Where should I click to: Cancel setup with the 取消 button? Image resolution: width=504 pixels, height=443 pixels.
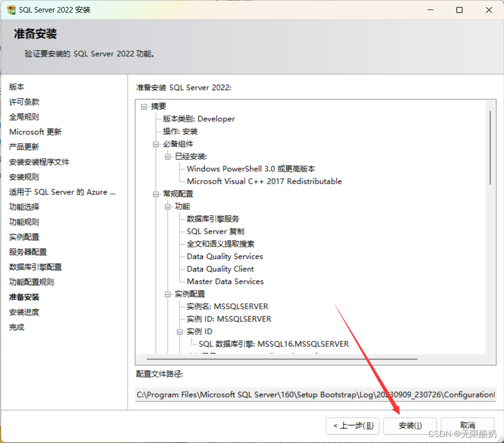click(x=467, y=425)
